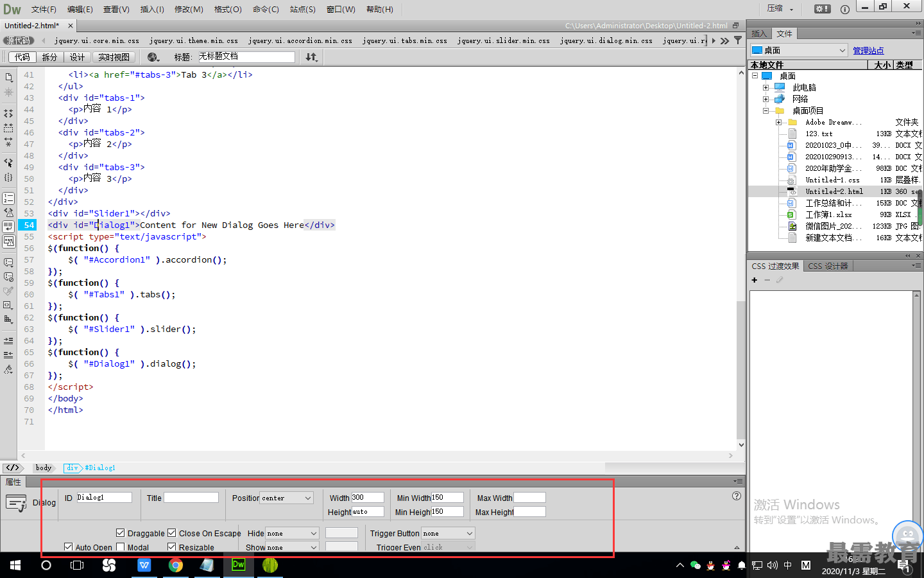
Task: Click the remove comment icon
Action: [x=8, y=277]
